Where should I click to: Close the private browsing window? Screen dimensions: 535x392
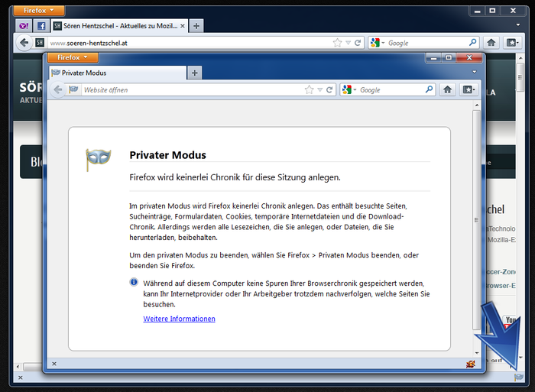(x=469, y=57)
